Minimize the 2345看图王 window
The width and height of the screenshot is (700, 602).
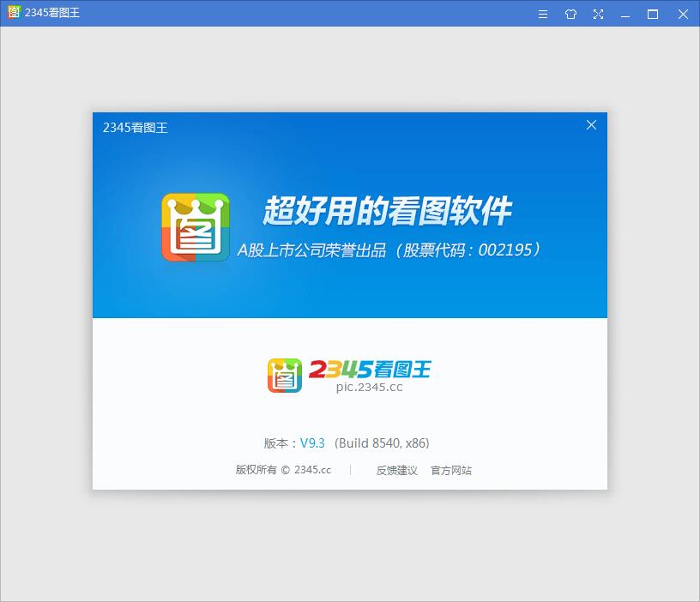point(625,15)
